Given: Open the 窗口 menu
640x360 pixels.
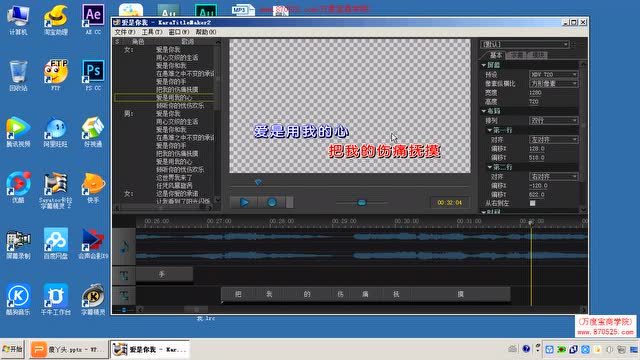Looking at the screenshot, I should (x=178, y=32).
